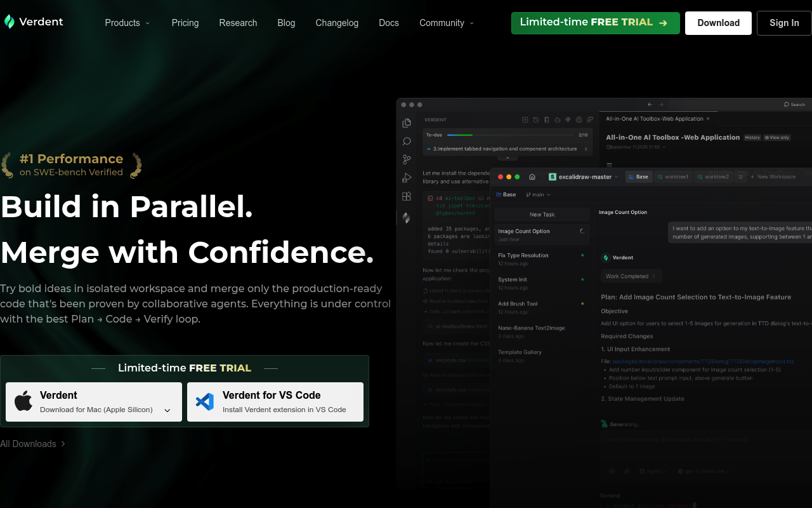
Task: Click the Download button in header
Action: [718, 23]
